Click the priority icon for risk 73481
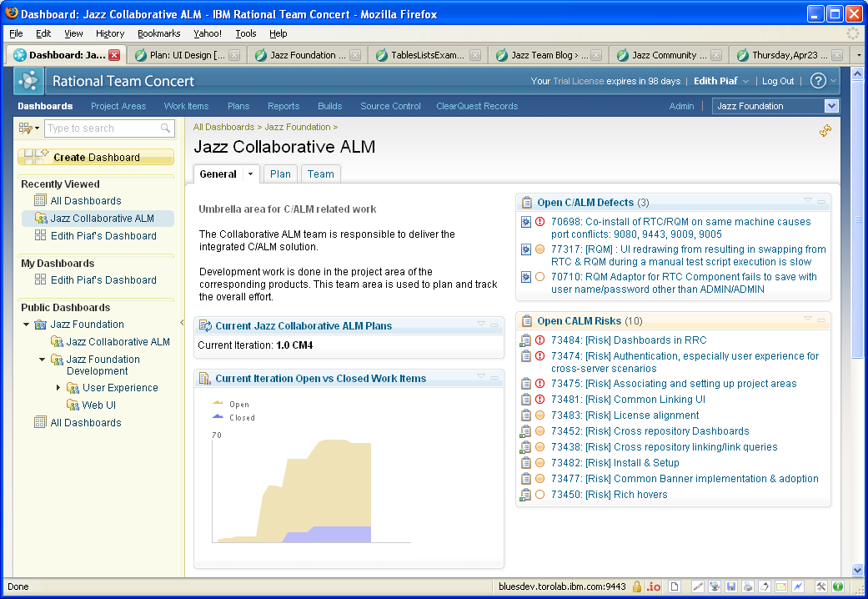 (x=540, y=399)
